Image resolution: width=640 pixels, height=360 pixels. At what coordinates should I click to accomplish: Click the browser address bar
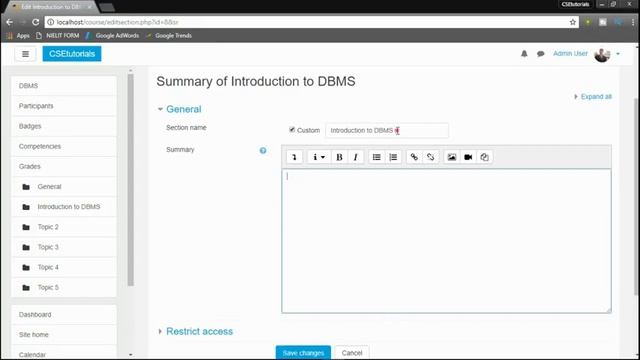pyautogui.click(x=306, y=22)
